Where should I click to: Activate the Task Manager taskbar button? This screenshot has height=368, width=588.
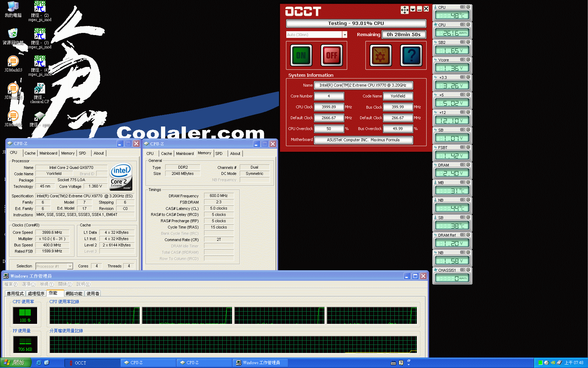[x=261, y=363]
